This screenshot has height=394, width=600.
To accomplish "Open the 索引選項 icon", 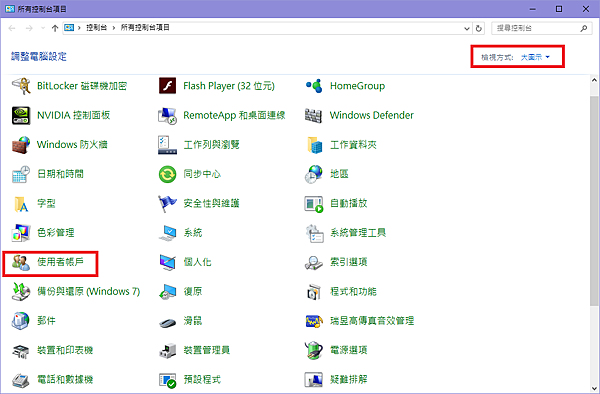I will pyautogui.click(x=314, y=262).
